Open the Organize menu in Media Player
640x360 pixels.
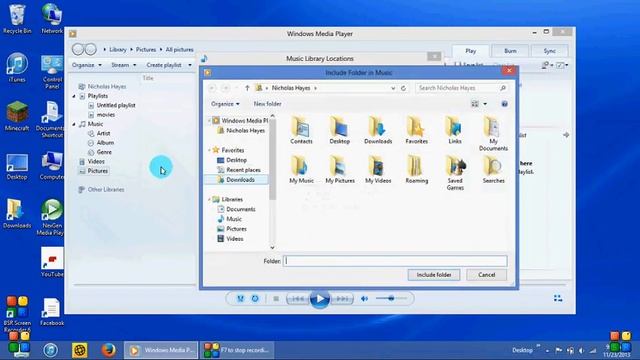87,65
